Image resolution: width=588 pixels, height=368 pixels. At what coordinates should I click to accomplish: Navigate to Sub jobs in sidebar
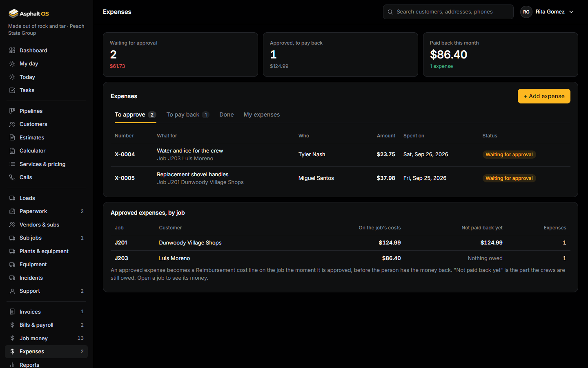pos(46,238)
